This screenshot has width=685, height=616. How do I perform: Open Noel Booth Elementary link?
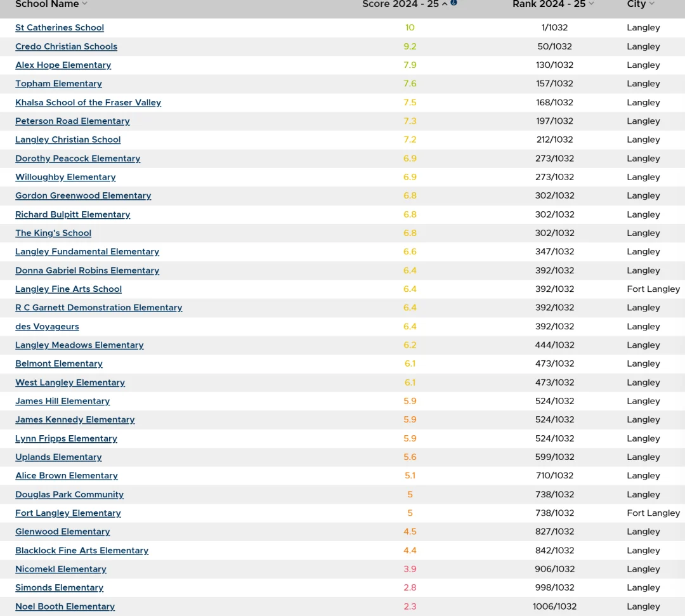(x=65, y=606)
